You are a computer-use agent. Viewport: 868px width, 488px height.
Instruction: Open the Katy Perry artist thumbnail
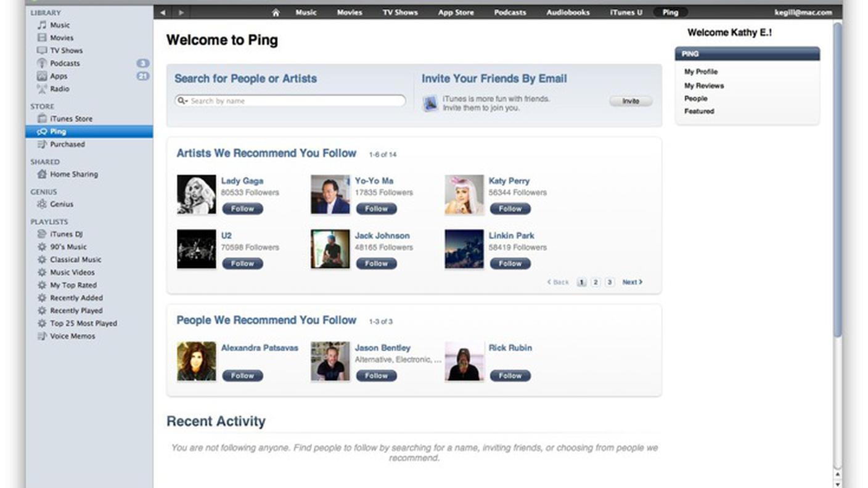[464, 195]
